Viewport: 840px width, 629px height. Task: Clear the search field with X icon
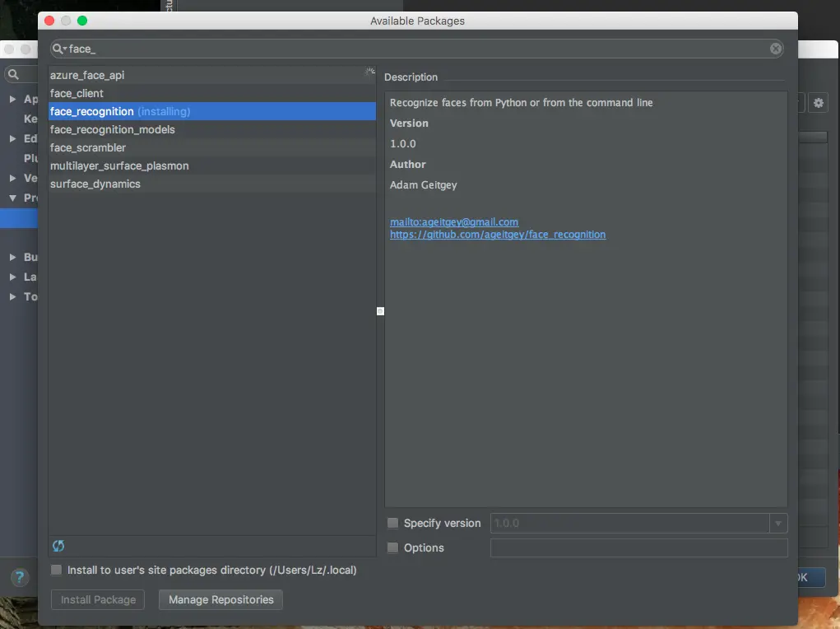pyautogui.click(x=775, y=49)
